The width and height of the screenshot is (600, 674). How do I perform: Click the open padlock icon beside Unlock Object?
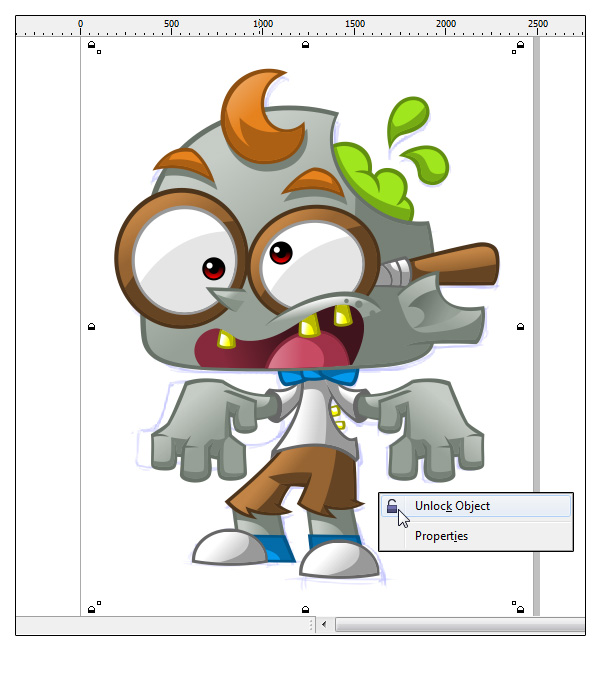pyautogui.click(x=392, y=506)
